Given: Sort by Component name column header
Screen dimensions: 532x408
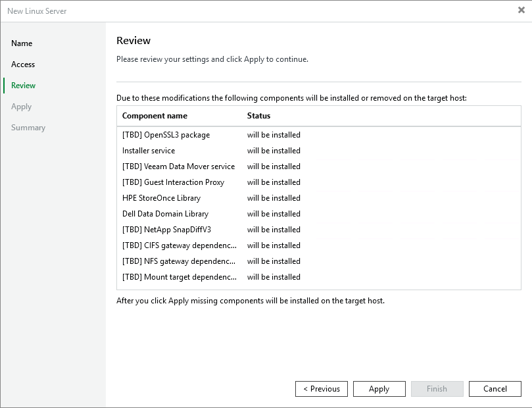Looking at the screenshot, I should (155, 116).
